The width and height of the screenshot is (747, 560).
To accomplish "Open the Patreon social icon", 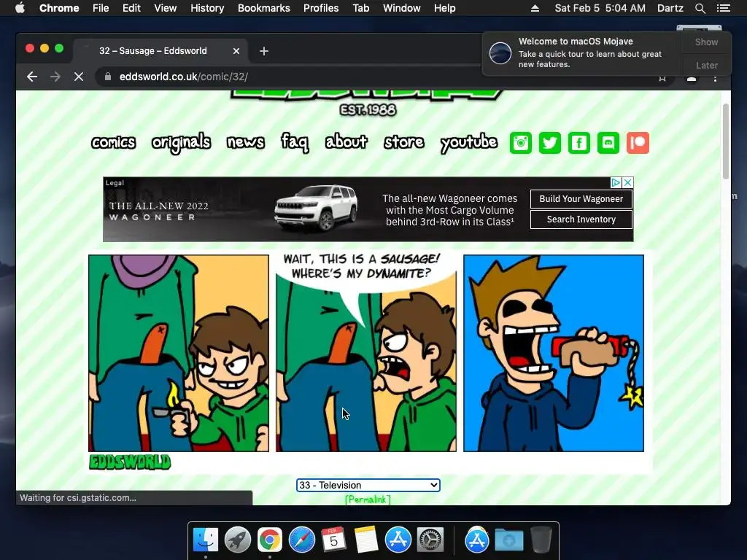I will coord(638,143).
